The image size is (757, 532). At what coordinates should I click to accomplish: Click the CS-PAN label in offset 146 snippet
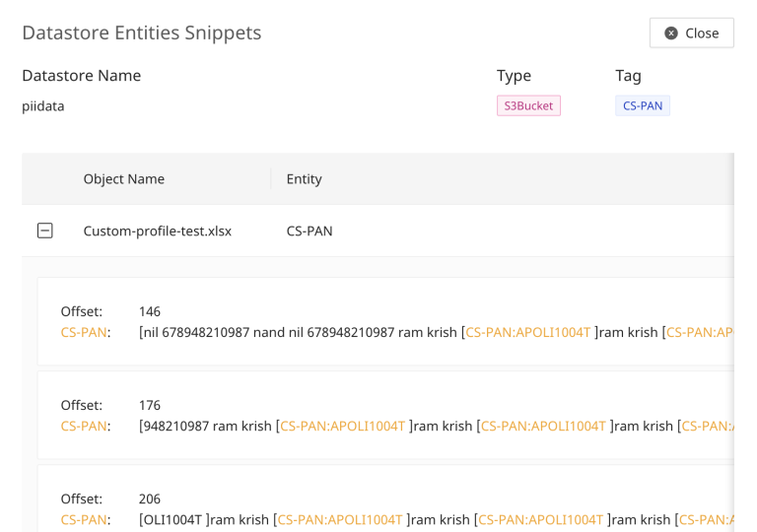click(x=85, y=332)
